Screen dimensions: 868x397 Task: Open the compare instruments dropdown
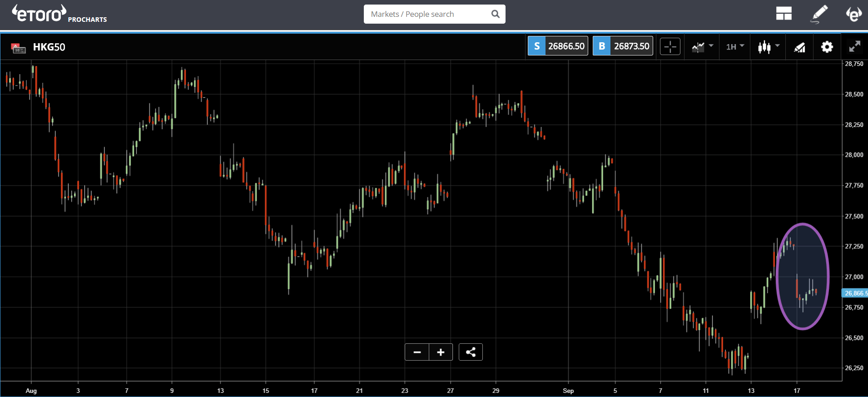click(702, 46)
